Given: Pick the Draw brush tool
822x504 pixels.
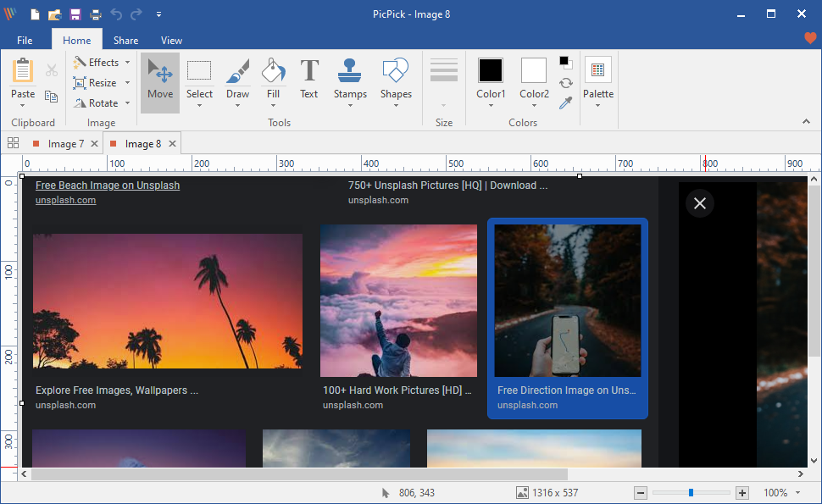Looking at the screenshot, I should pyautogui.click(x=237, y=78).
